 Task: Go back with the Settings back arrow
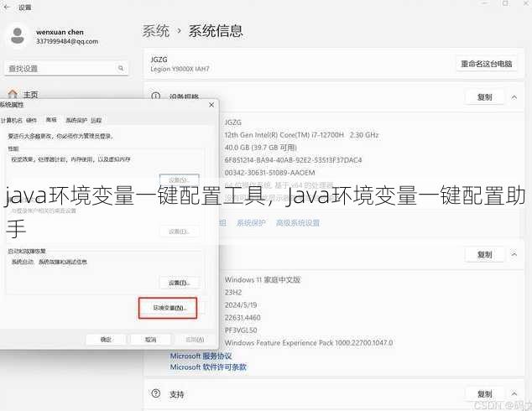7,7
